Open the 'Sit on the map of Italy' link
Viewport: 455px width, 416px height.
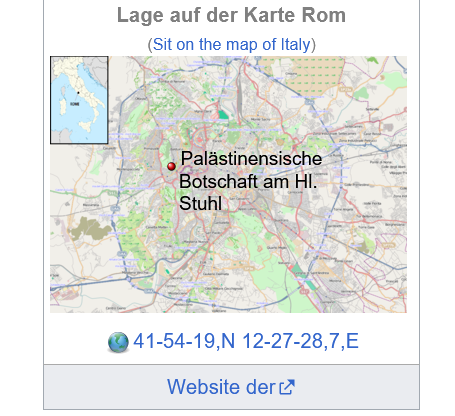232,44
